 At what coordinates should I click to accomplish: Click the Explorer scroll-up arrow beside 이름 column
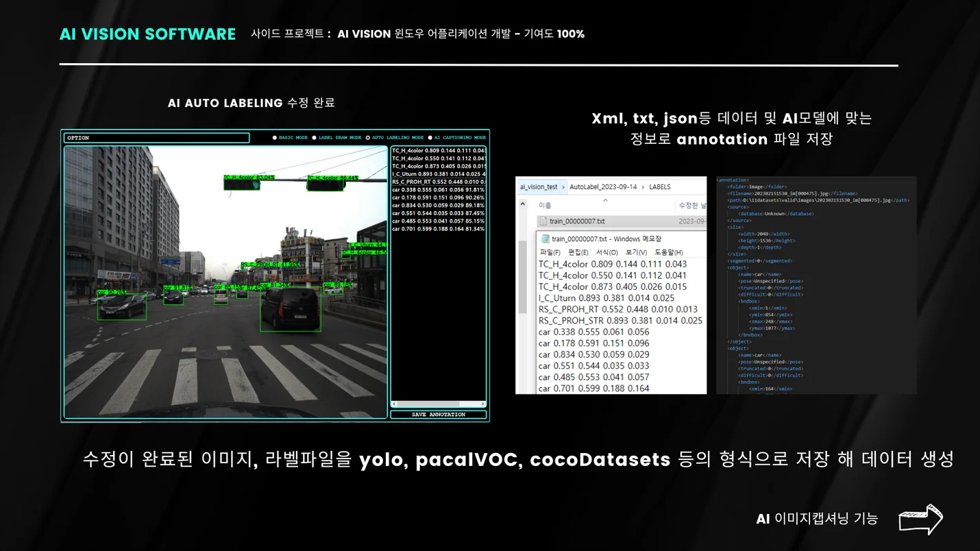tap(523, 205)
